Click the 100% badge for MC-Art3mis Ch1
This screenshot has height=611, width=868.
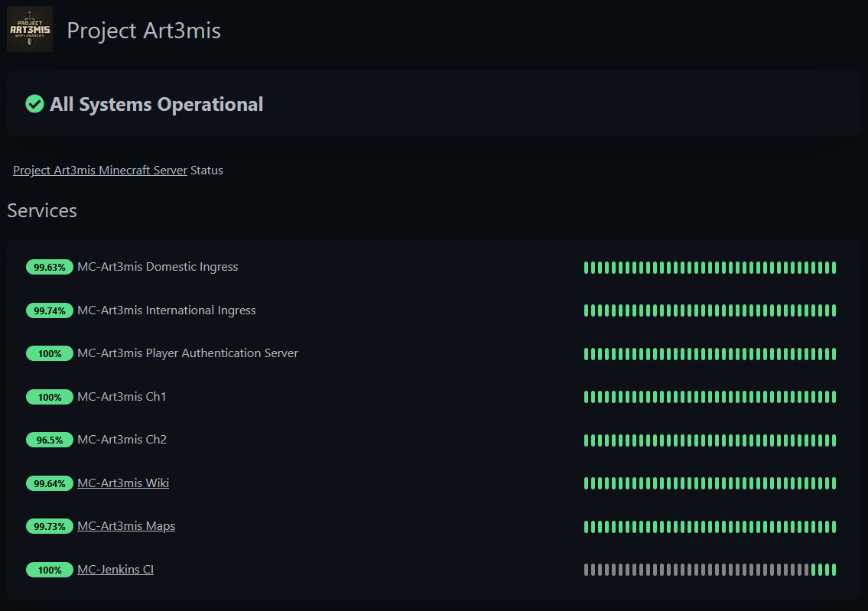tap(49, 397)
